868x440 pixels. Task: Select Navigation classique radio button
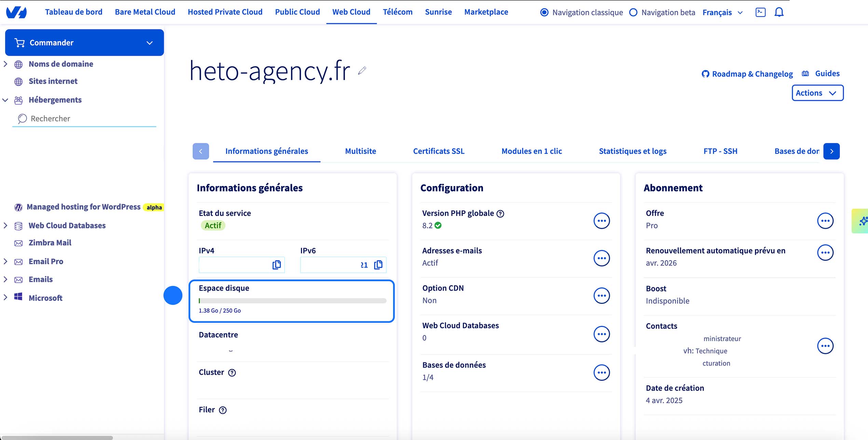click(544, 13)
